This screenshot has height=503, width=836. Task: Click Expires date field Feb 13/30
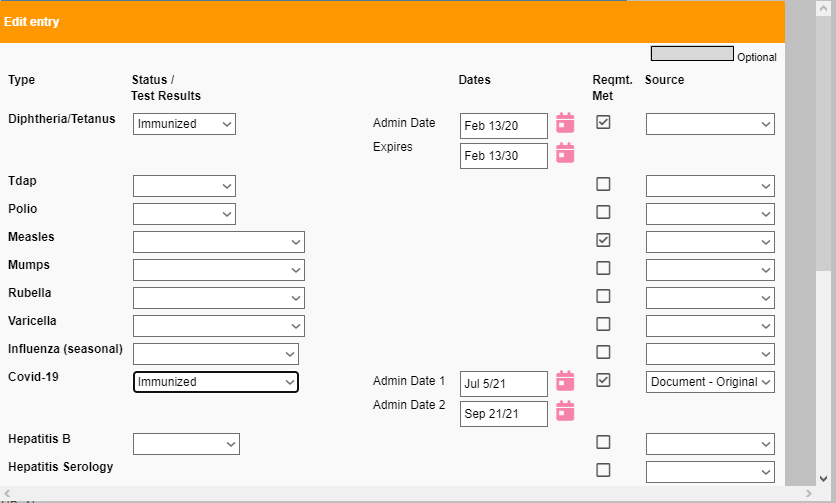click(x=504, y=156)
